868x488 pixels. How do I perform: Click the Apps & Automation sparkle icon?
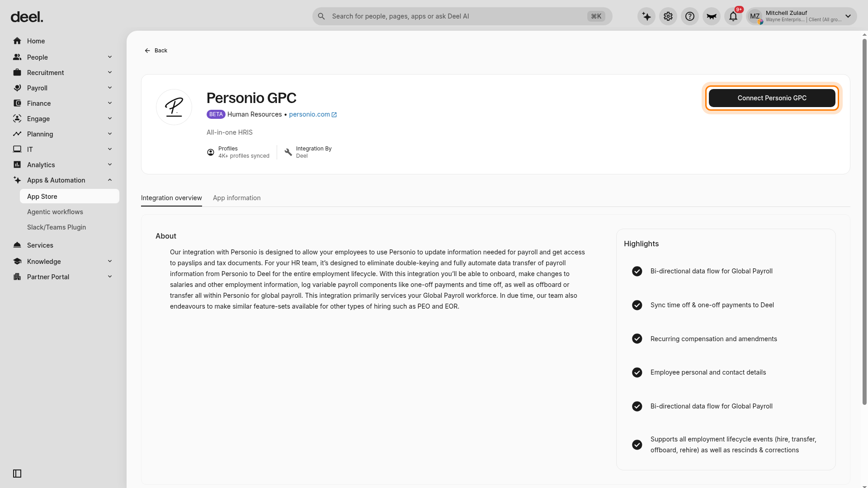(17, 180)
